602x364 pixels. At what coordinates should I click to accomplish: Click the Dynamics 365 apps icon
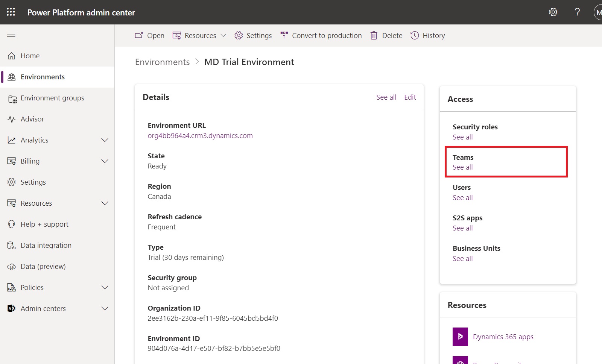(x=460, y=336)
